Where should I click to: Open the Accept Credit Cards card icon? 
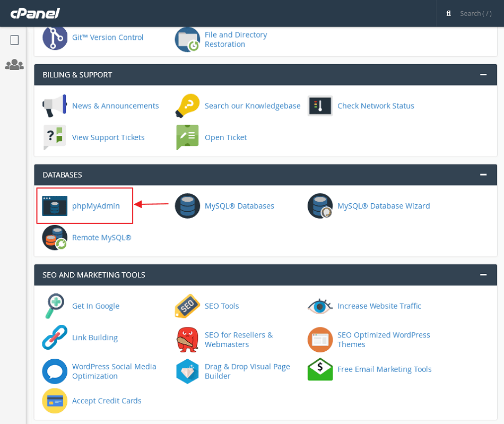point(55,401)
